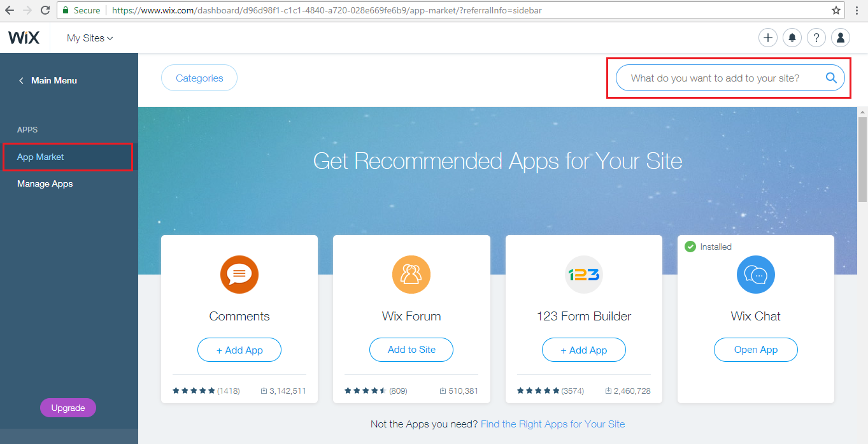Click Wix Forum install count 510,381

[x=459, y=390]
